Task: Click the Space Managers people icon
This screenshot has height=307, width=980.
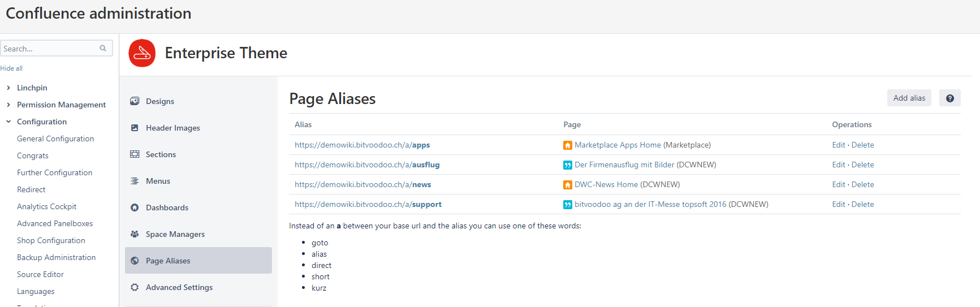Action: [x=135, y=234]
